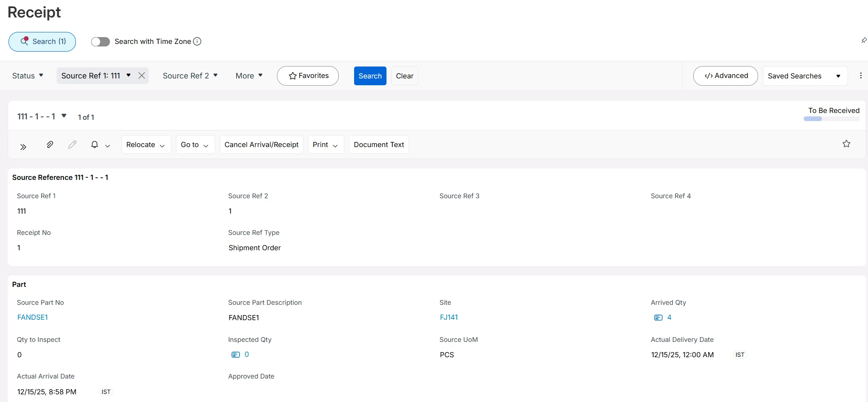Image resolution: width=868 pixels, height=402 pixels.
Task: Open the Relocate menu
Action: coord(146,145)
